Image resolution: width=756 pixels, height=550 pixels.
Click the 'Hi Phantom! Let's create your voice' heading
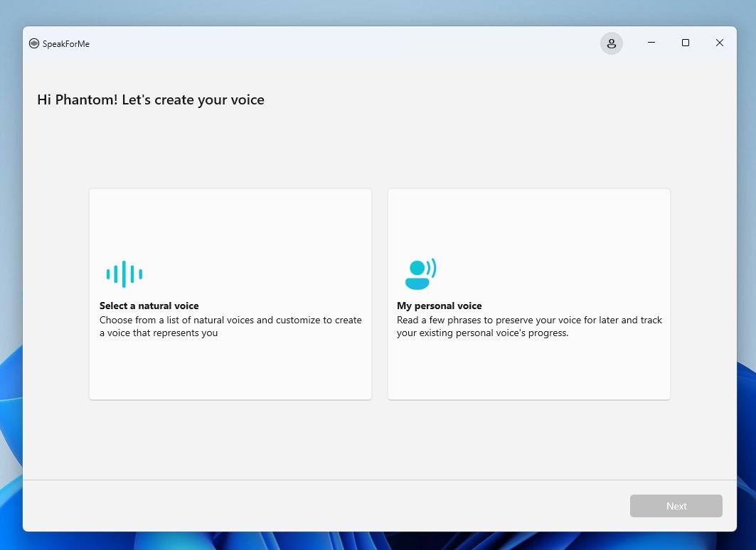click(151, 99)
